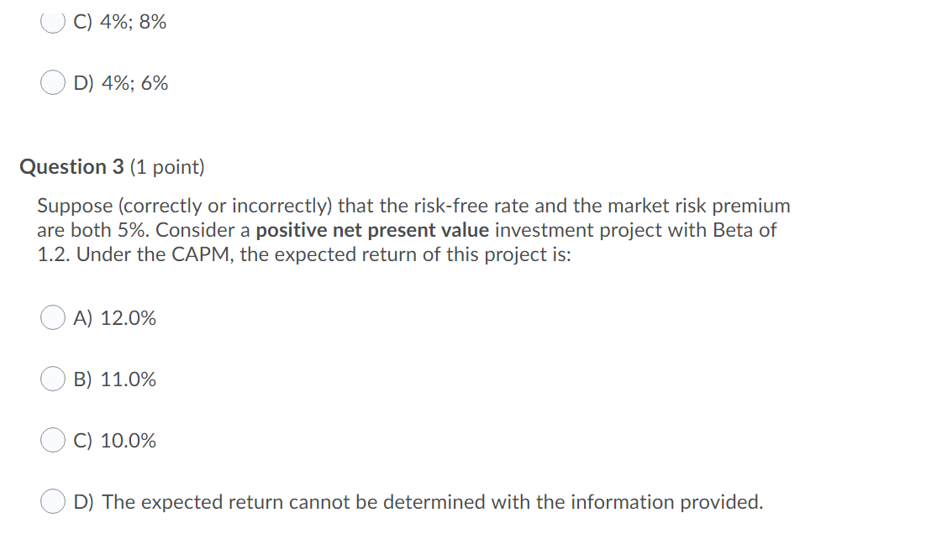Click the label 'D) 4%; 6%'
This screenshot has height=560, width=947.
[121, 81]
